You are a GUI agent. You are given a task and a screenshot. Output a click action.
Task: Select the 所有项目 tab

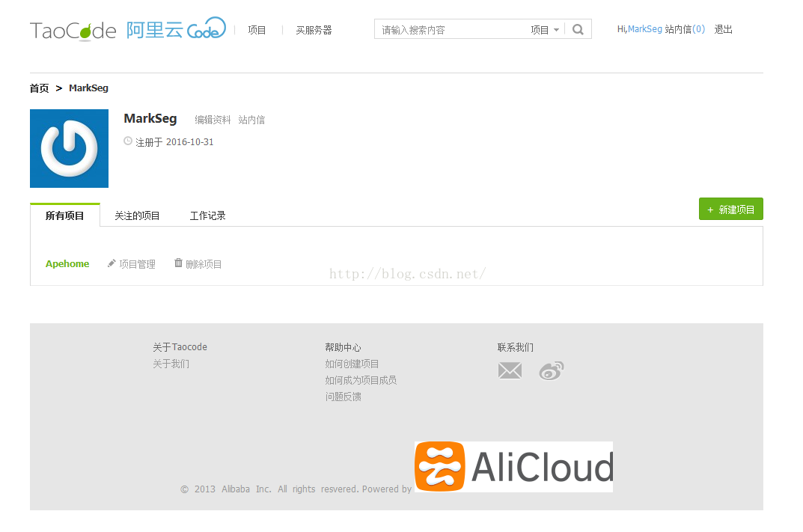[64, 215]
